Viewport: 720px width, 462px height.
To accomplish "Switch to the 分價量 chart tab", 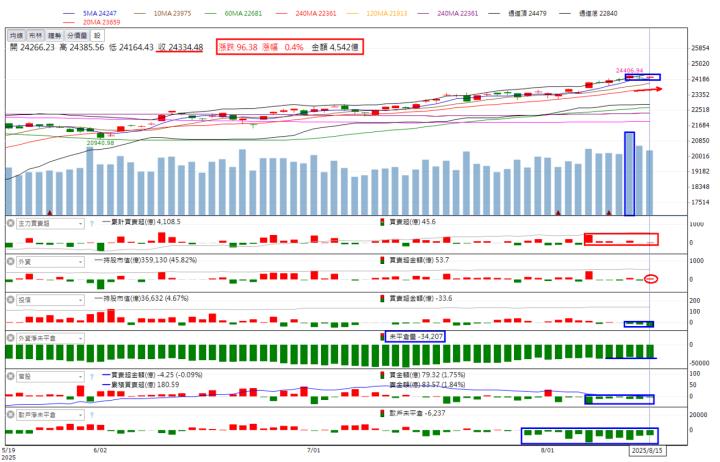I will point(77,35).
